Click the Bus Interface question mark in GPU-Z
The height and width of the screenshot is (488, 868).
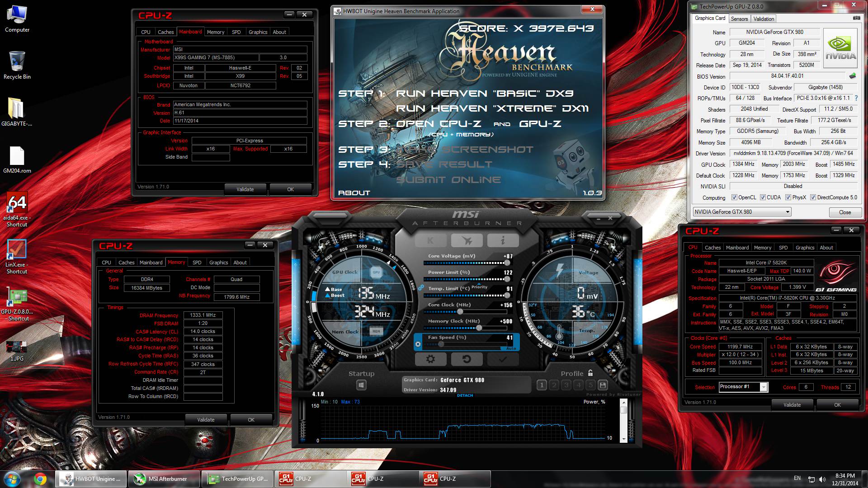(x=856, y=98)
